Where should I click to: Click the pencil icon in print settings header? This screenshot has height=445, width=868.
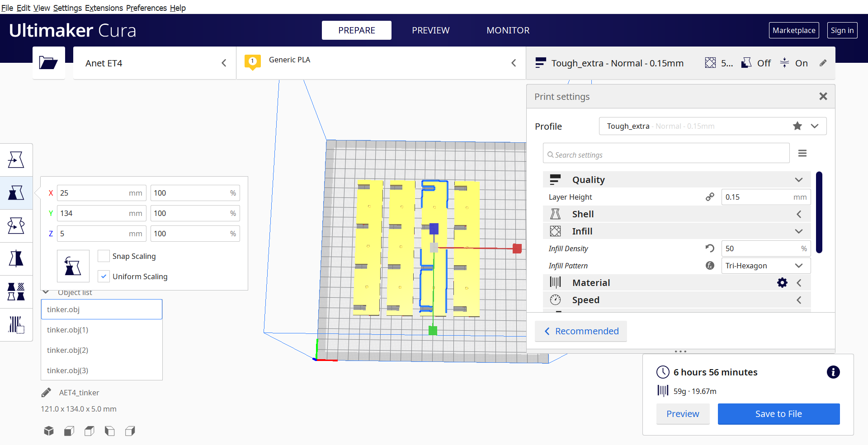[x=823, y=63]
